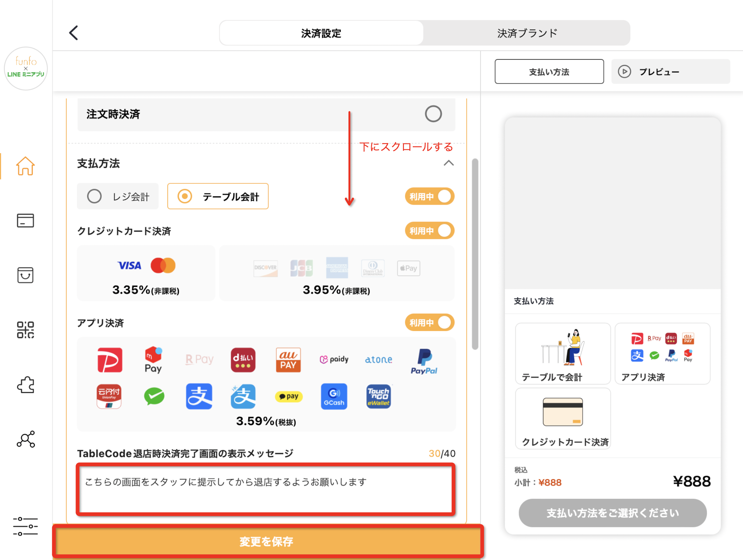Switch to the 決済設定 tab
The width and height of the screenshot is (743, 560).
[321, 33]
